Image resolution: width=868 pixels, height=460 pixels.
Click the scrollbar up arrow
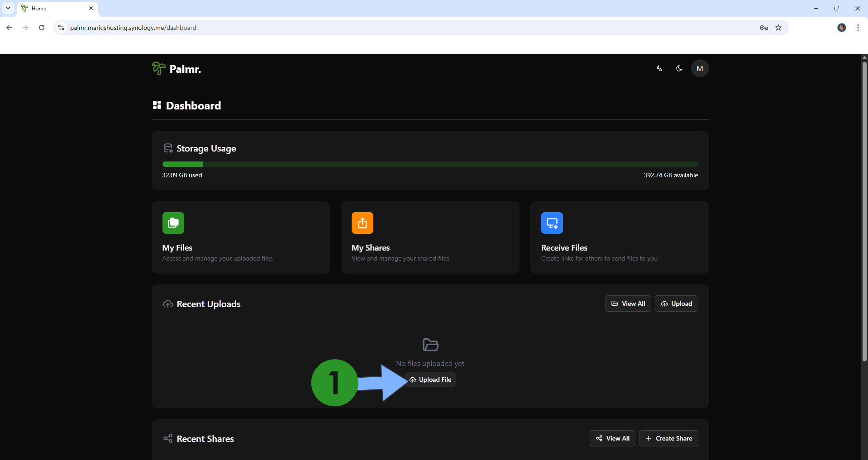click(x=864, y=57)
